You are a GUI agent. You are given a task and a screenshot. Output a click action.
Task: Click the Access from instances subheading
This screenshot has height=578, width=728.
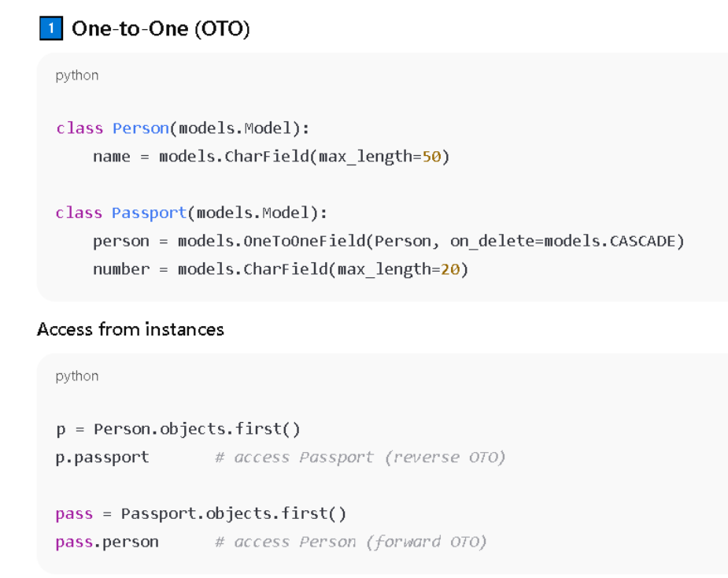click(x=131, y=329)
